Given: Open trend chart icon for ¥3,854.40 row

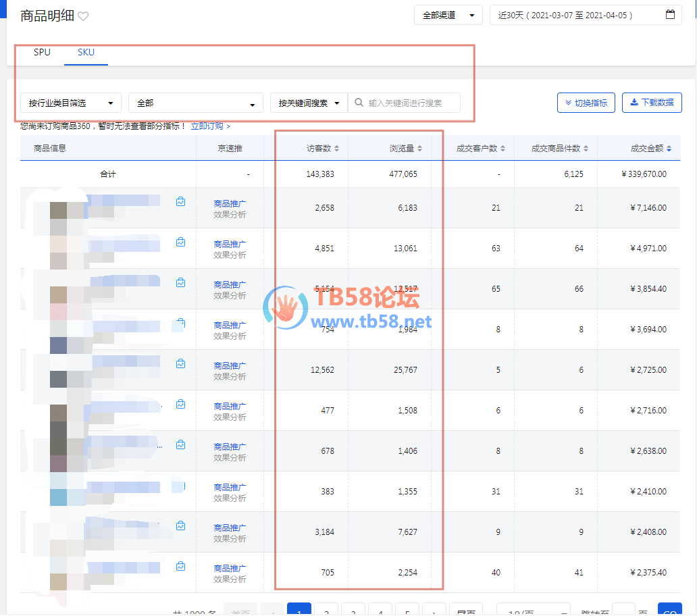Looking at the screenshot, I should (180, 282).
